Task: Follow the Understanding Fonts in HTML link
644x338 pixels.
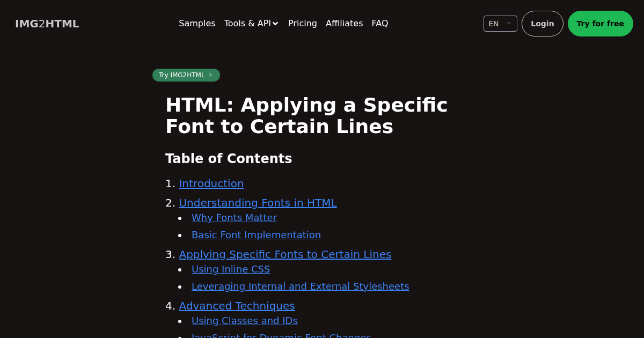Action: point(258,203)
